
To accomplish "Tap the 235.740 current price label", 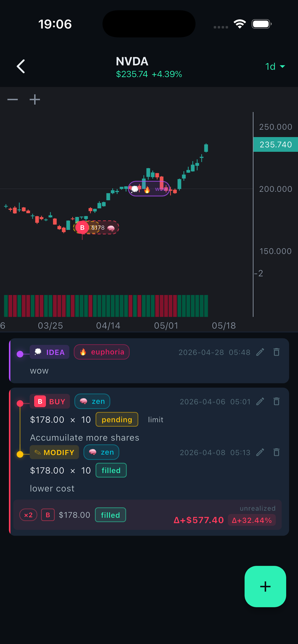I will 275,144.
